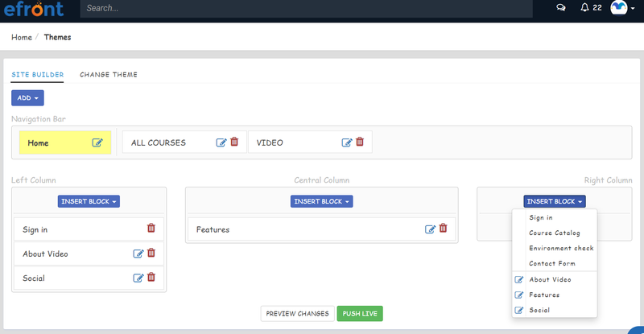Edit the Social block in the Left Column
This screenshot has width=644, height=334.
pos(138,278)
